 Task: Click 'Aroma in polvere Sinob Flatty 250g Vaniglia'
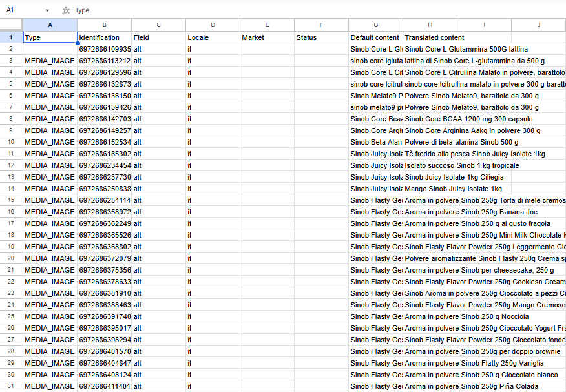(x=474, y=363)
